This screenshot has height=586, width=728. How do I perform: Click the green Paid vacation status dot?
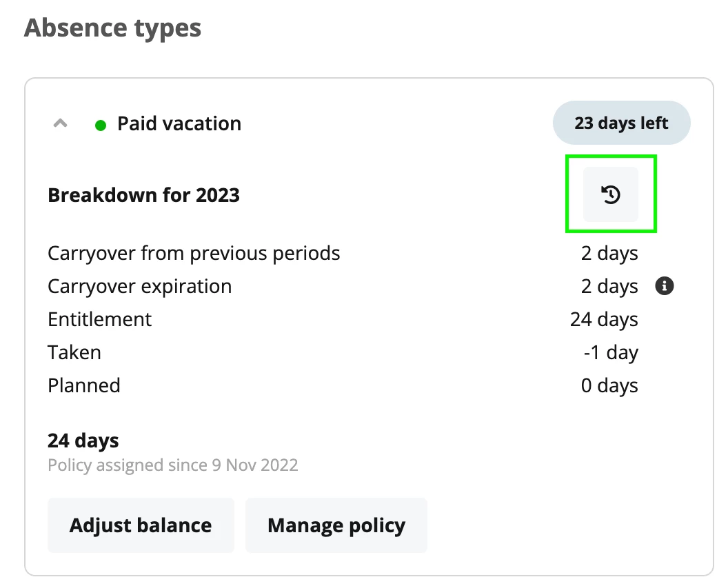pyautogui.click(x=100, y=125)
